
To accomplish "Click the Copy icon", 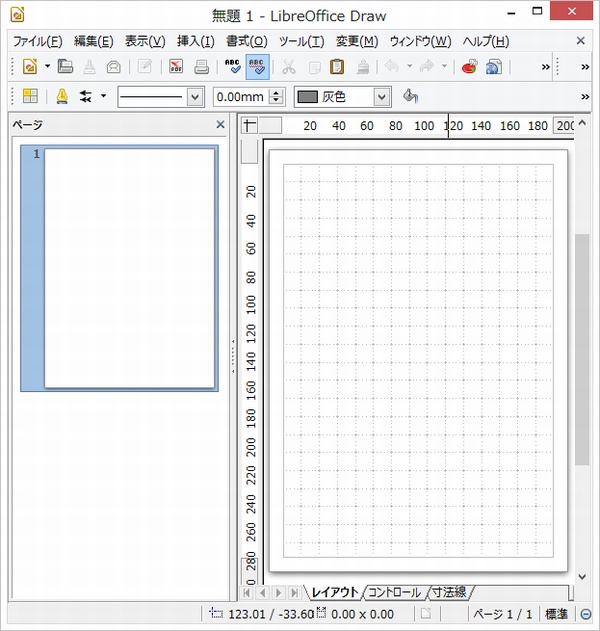I will coord(314,67).
